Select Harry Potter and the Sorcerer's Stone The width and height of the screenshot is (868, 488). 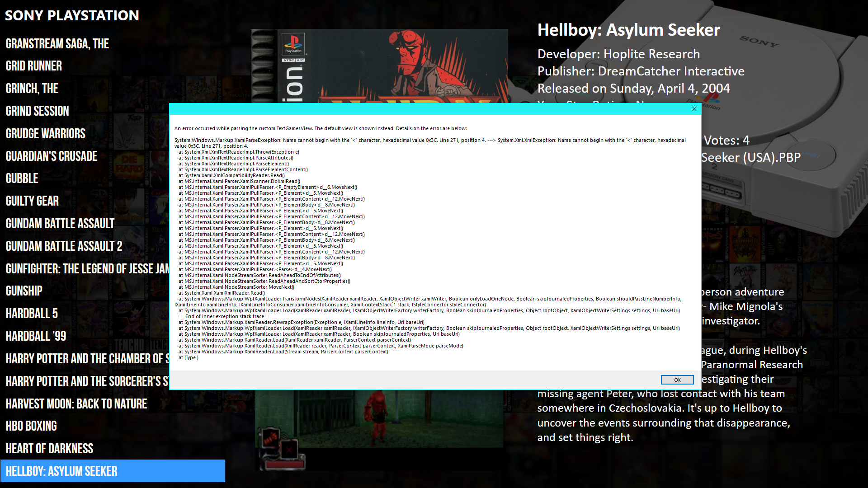pyautogui.click(x=87, y=381)
